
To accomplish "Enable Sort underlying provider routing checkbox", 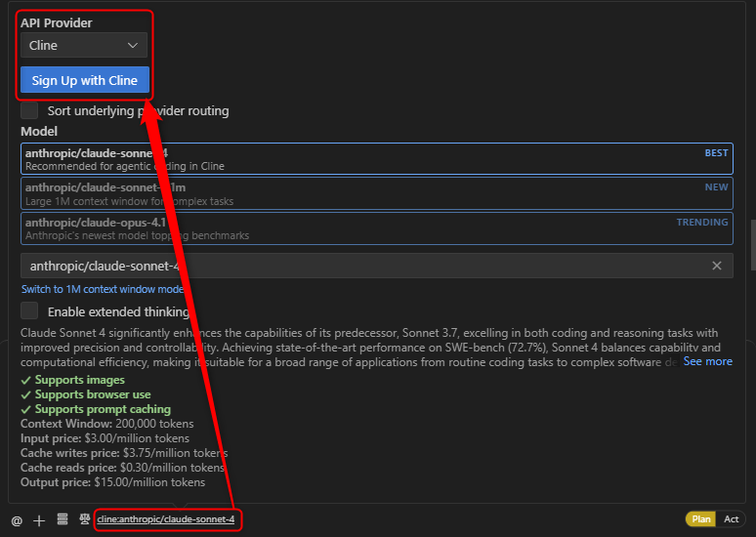I will coord(29,110).
